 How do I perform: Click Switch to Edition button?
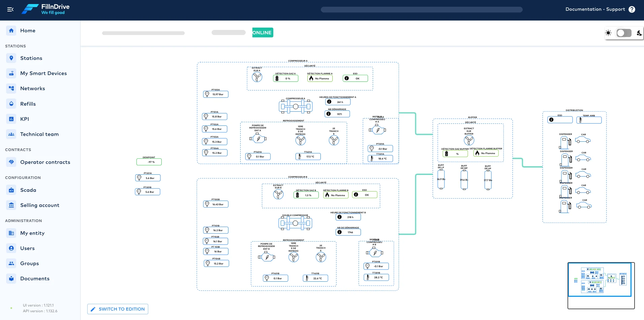coord(118,309)
